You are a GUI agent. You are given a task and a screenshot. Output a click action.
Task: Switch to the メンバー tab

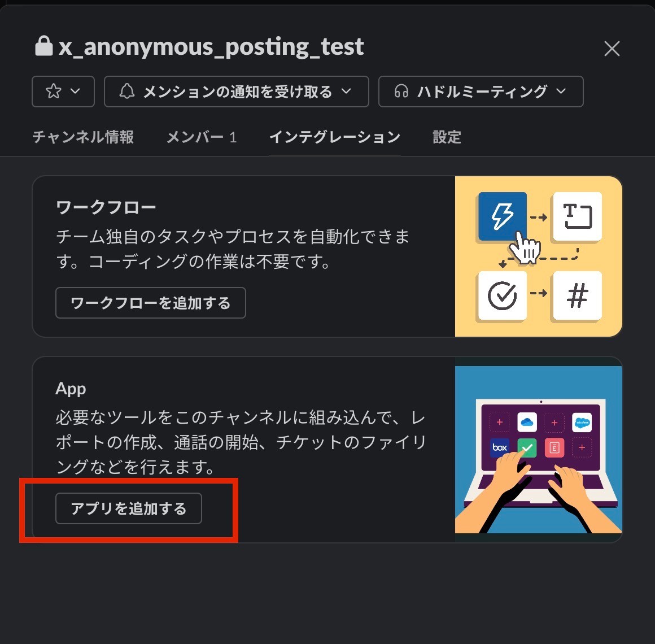[x=202, y=137]
